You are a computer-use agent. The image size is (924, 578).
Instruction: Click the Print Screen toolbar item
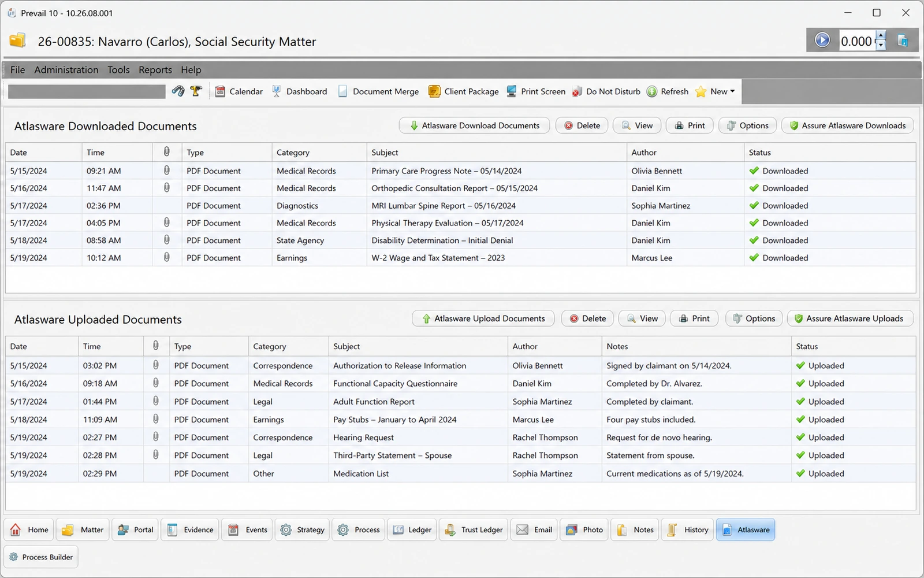click(536, 91)
